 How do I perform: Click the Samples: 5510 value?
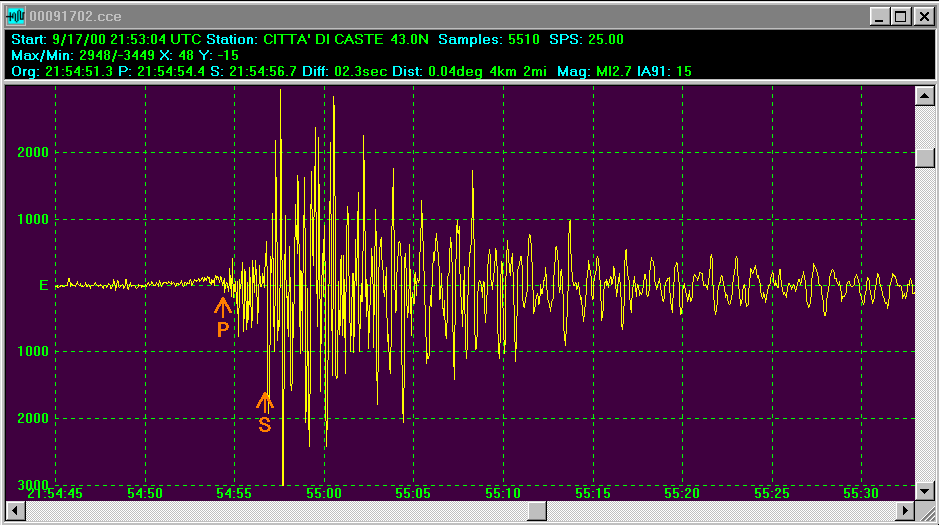pyautogui.click(x=489, y=40)
